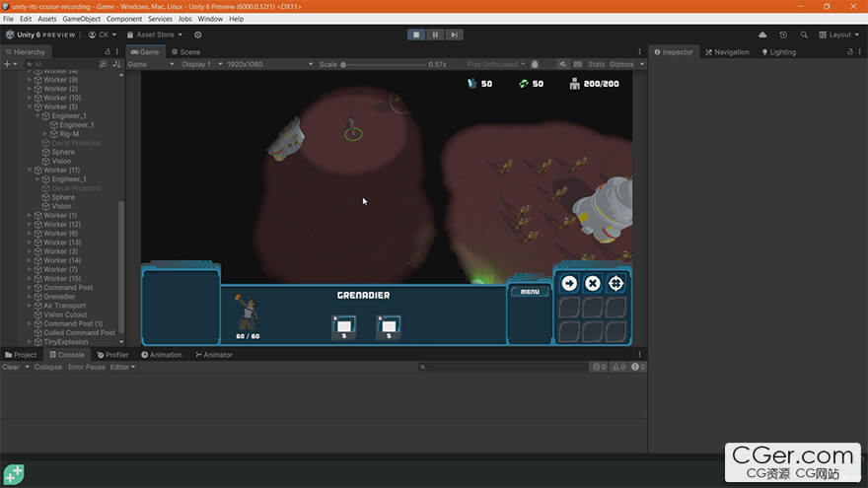
Task: Adjust the Game view Scale slider
Action: [384, 65]
